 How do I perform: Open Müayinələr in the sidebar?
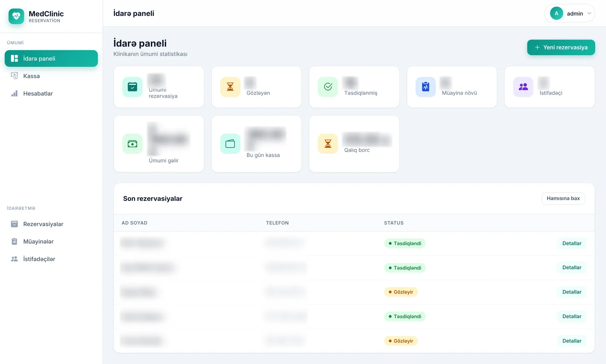(51, 241)
